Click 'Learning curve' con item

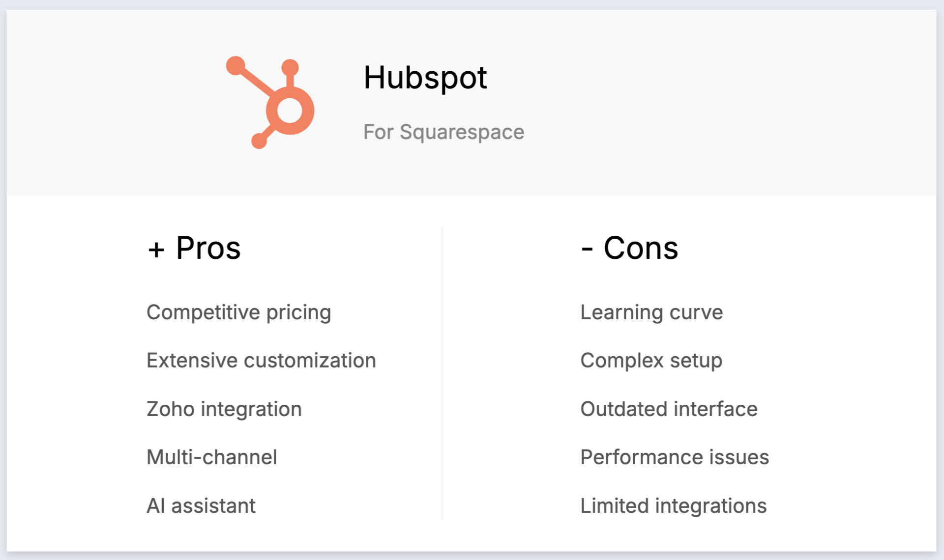[651, 312]
